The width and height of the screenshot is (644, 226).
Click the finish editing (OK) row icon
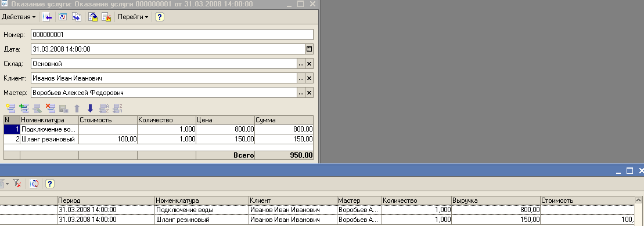[63, 108]
